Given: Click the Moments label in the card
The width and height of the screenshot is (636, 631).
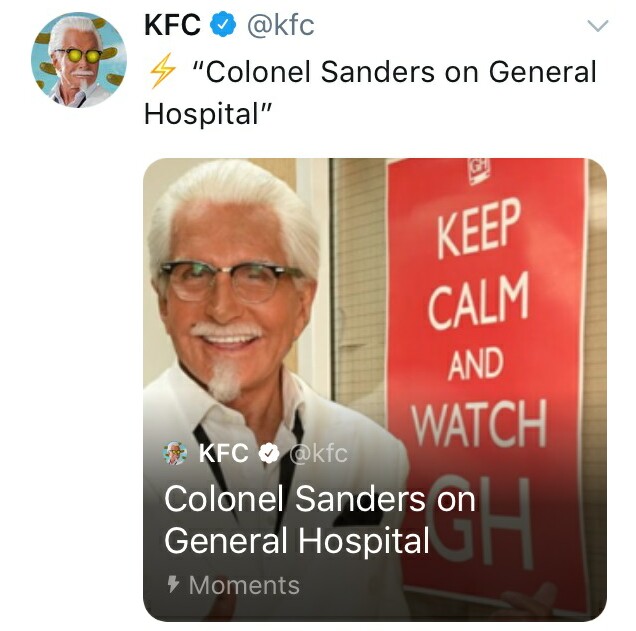Looking at the screenshot, I should (244, 585).
